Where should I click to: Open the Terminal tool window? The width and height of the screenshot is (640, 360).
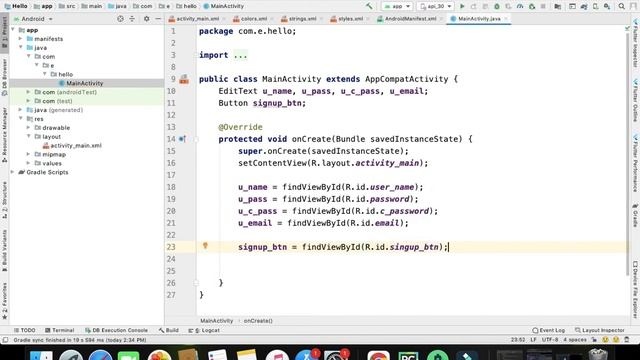coord(60,330)
